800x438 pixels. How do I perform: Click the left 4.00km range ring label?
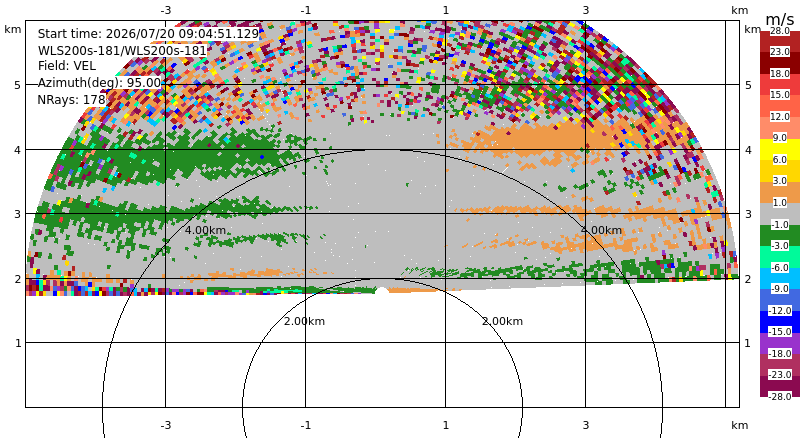click(205, 230)
